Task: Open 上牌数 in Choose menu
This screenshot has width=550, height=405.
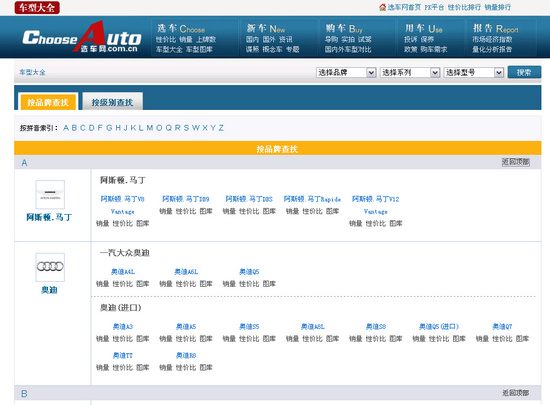Action: tap(206, 40)
